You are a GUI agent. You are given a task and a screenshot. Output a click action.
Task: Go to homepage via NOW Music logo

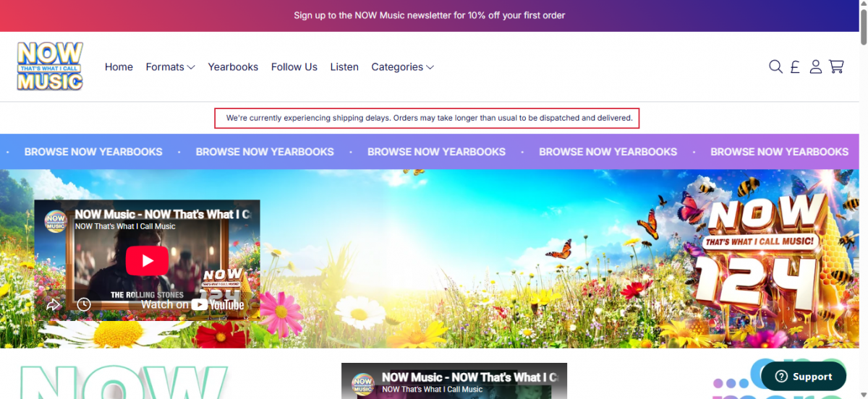coord(50,66)
